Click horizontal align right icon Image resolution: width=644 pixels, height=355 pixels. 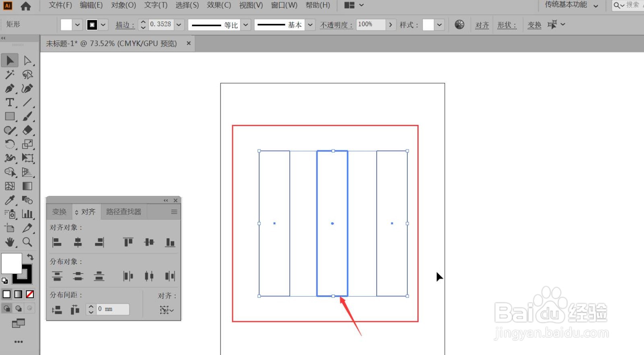point(99,242)
